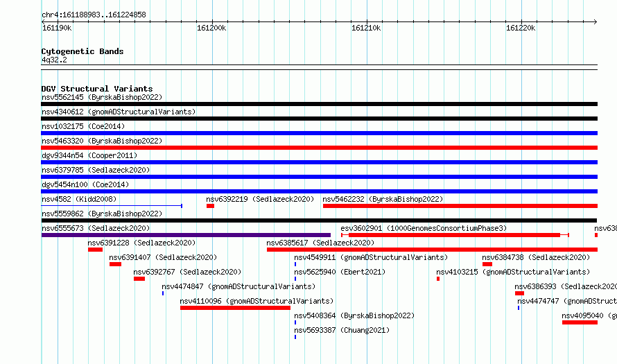This screenshot has height=364, width=617.
Task: Open the nsv5625940 (Ebert2021) label
Action: (x=340, y=272)
